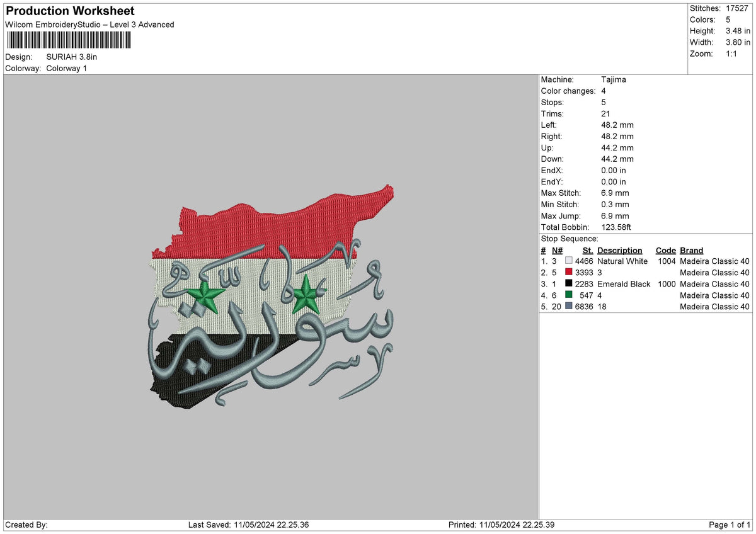Image resolution: width=756 pixels, height=534 pixels.
Task: Click the description cell '18' in stop 5
Action: pyautogui.click(x=602, y=307)
